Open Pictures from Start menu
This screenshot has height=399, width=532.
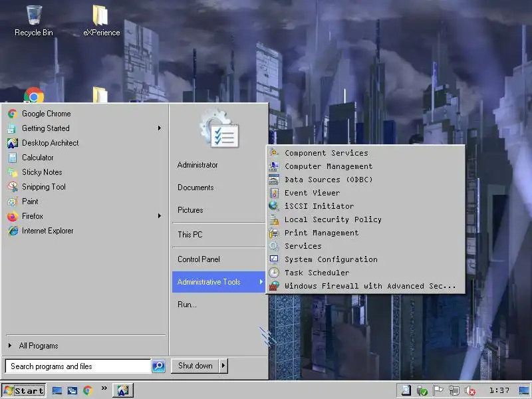coord(190,210)
